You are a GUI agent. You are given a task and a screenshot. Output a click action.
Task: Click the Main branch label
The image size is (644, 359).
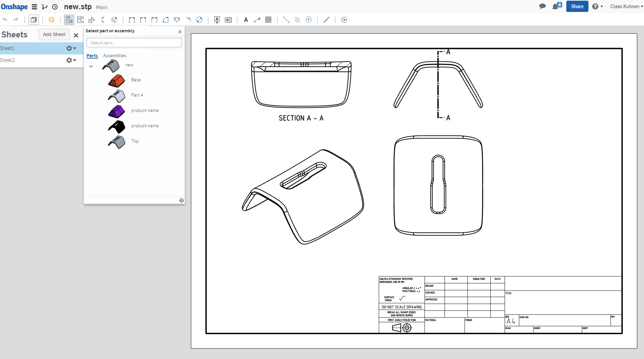[102, 7]
